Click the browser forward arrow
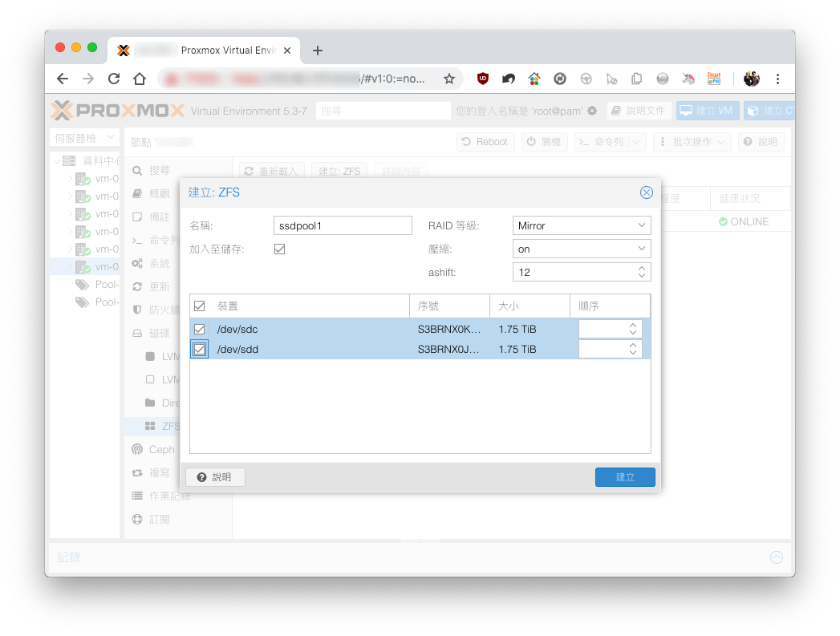The image size is (840, 636). point(88,79)
